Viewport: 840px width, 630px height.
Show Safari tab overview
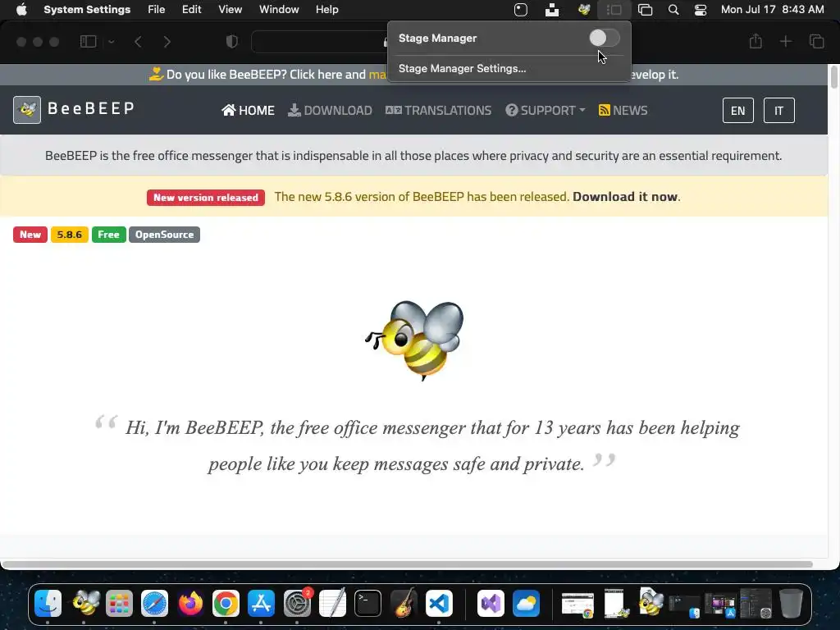coord(816,41)
